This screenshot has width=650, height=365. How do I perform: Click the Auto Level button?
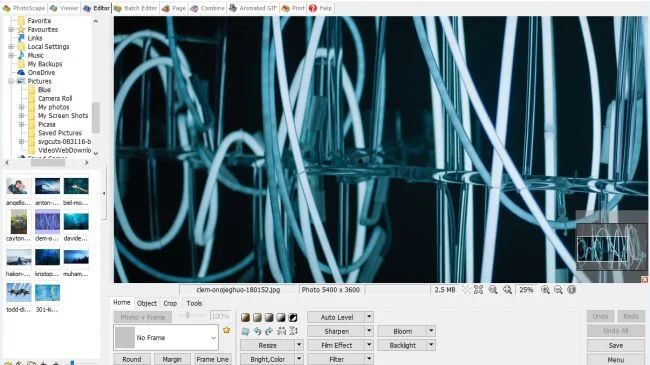click(336, 317)
